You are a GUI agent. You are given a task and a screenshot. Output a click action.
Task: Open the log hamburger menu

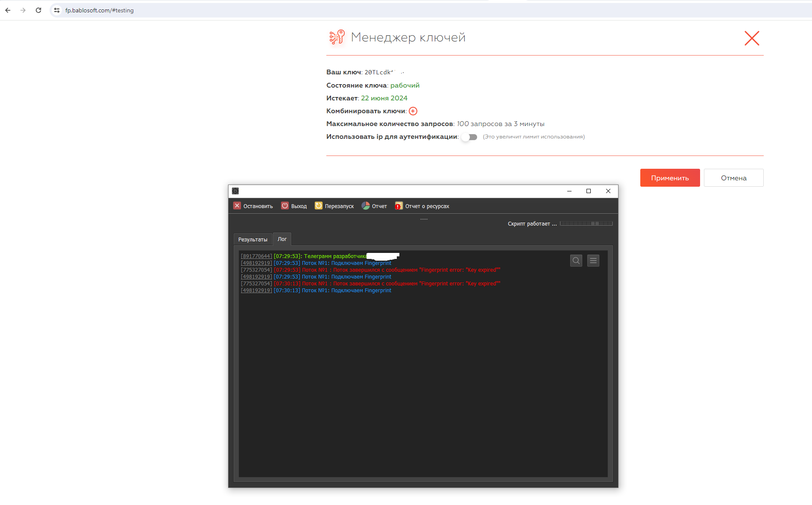pyautogui.click(x=593, y=261)
